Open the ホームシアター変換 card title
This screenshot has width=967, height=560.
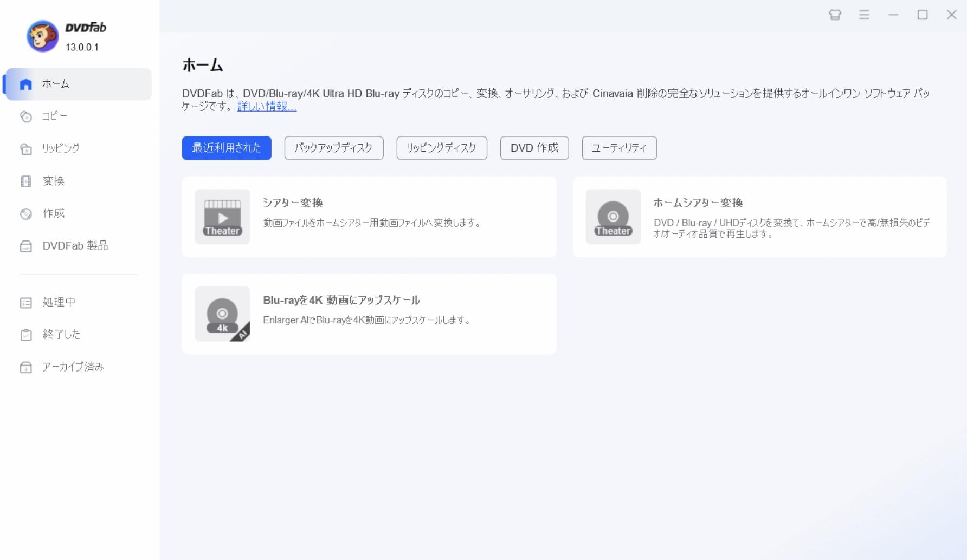coord(698,203)
